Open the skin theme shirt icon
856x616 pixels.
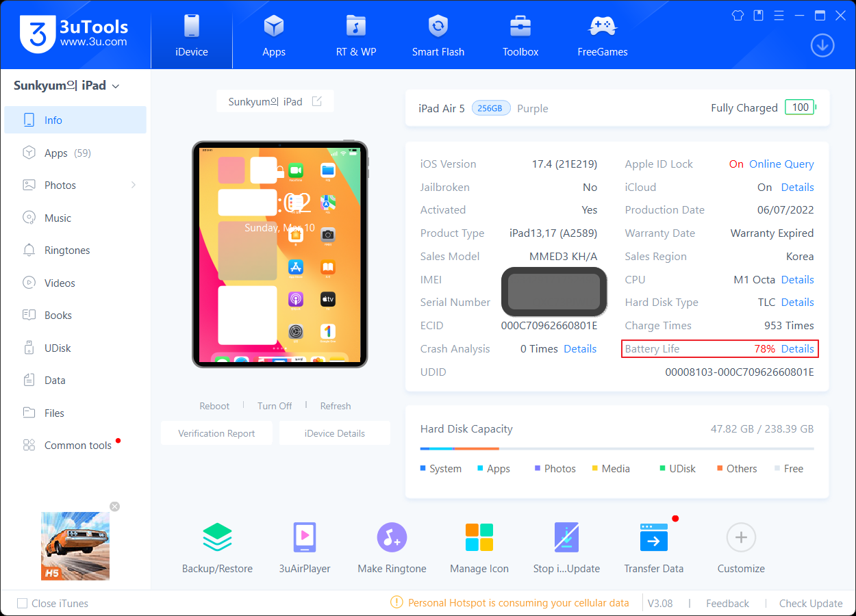[x=738, y=15]
